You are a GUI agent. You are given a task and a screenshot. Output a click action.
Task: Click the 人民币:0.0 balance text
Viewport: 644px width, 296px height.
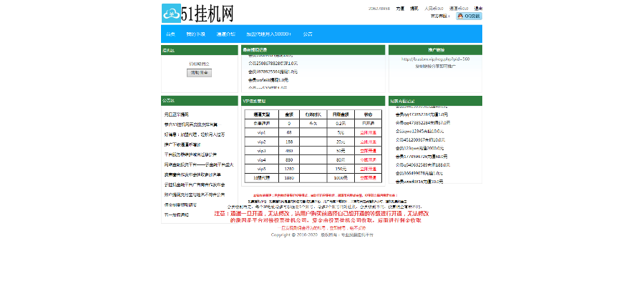434,8
